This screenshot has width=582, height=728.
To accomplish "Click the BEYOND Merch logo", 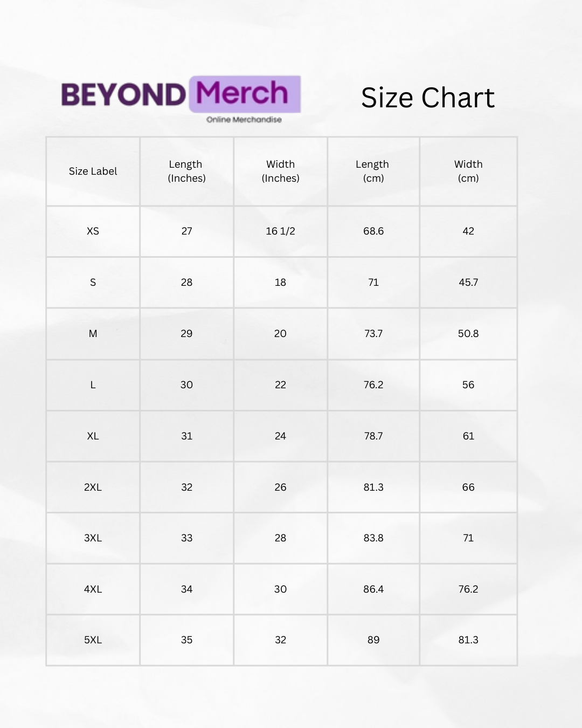I will [181, 94].
